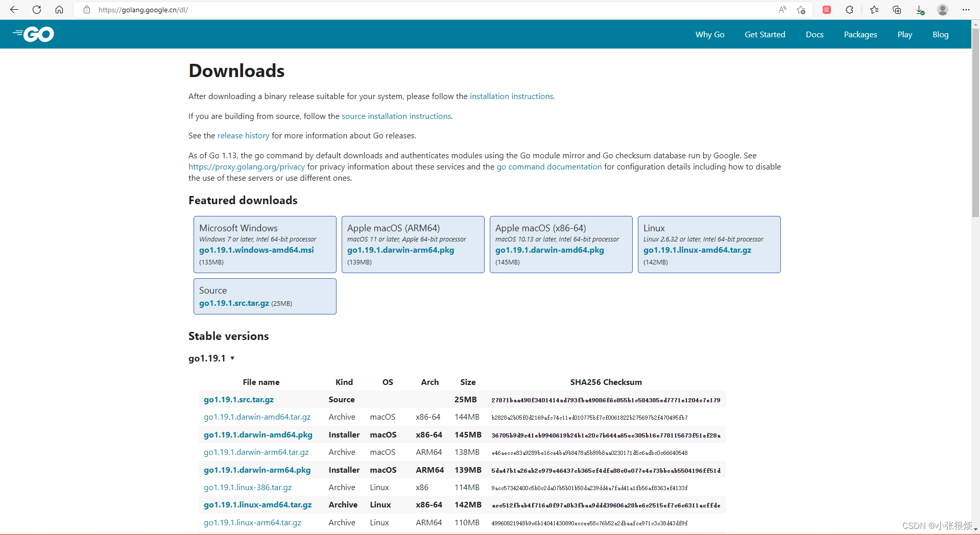The width and height of the screenshot is (980, 535).
Task: Click the scrollbar up arrow
Action: (x=975, y=23)
